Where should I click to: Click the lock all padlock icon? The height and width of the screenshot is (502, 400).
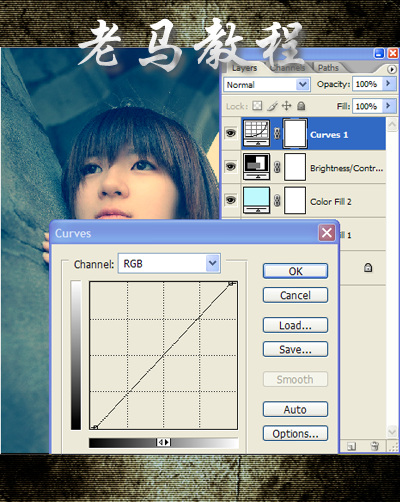301,106
